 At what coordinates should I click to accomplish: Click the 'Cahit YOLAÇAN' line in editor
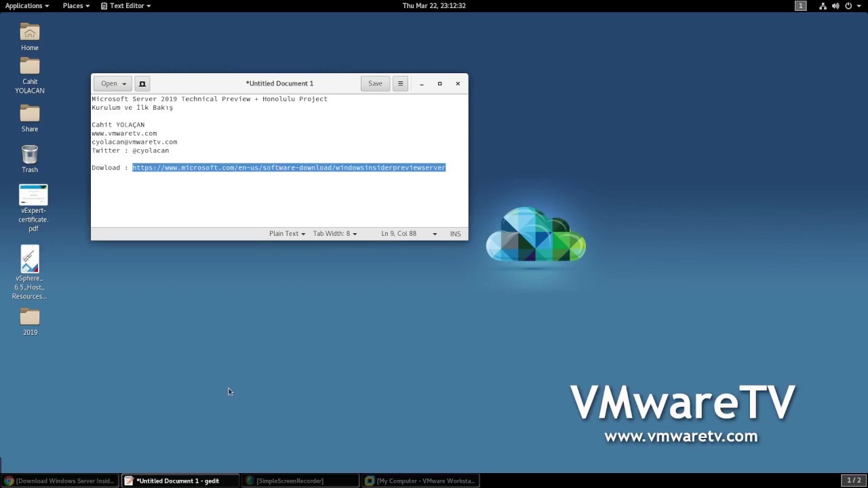(118, 125)
